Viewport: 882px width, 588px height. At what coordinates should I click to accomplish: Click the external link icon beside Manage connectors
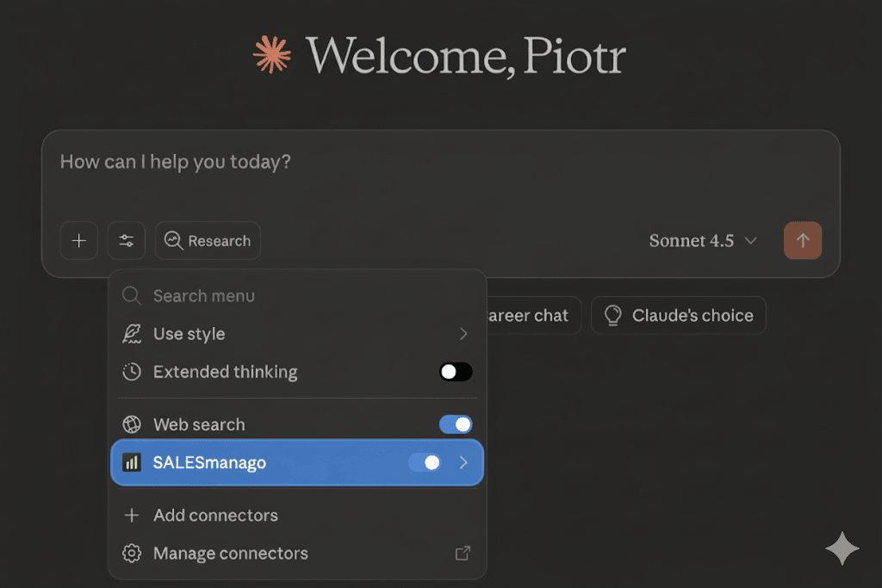click(x=463, y=554)
